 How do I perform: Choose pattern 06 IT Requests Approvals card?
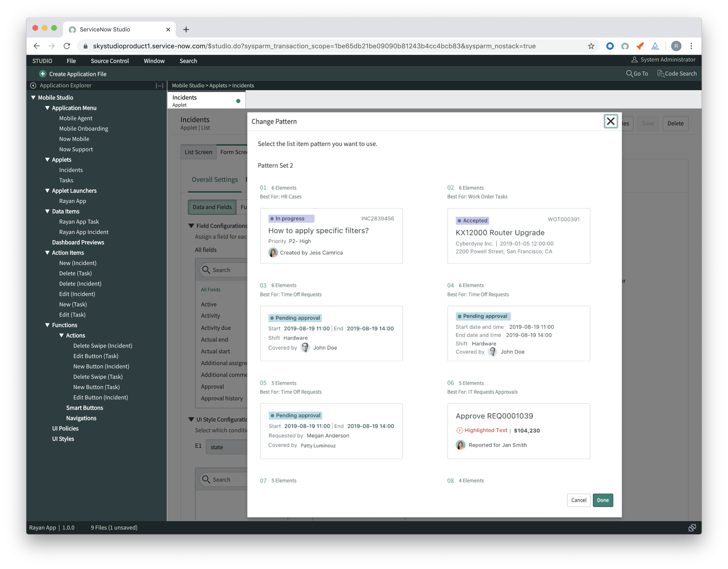click(x=518, y=431)
